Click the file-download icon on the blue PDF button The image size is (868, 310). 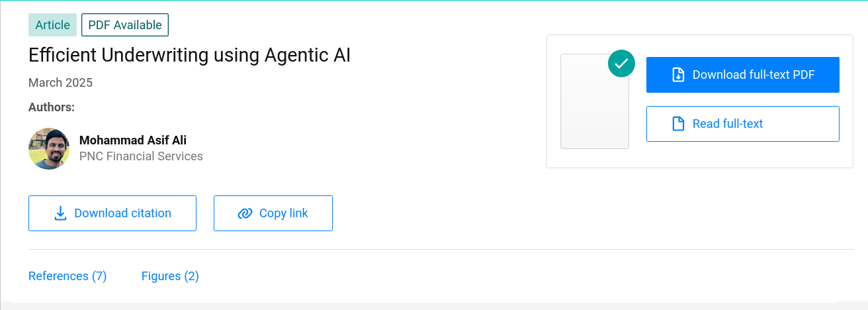tap(678, 75)
